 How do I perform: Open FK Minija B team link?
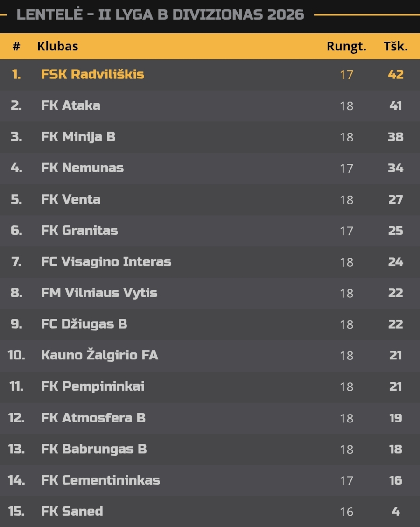78,137
